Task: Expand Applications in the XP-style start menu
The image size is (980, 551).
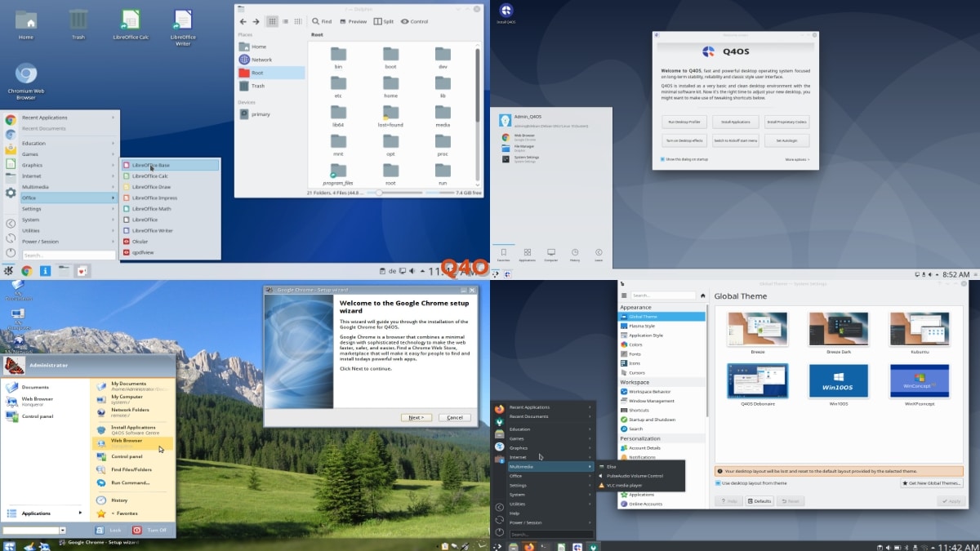Action: (x=44, y=513)
